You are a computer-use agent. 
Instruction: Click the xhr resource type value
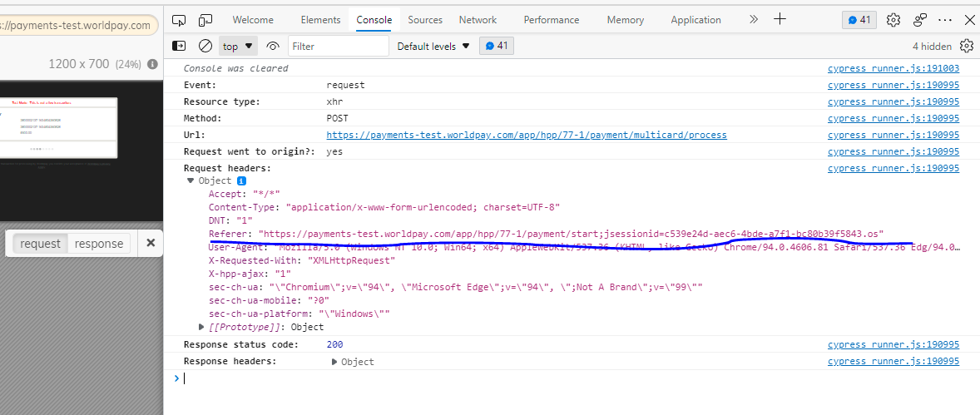334,101
